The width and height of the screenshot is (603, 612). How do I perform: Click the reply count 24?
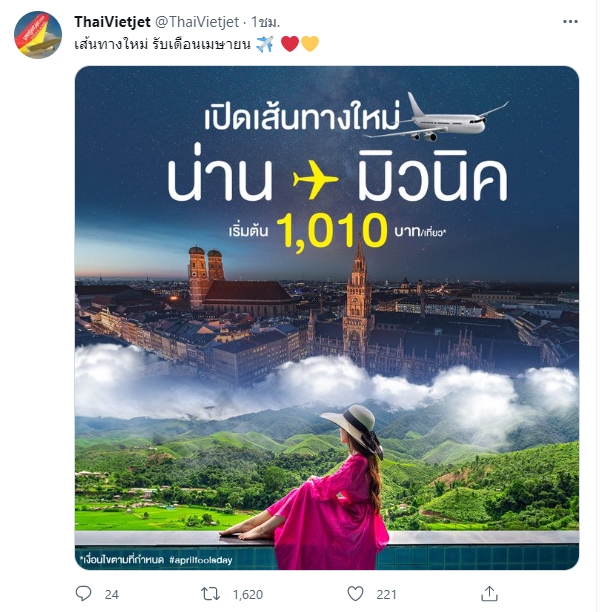[112, 594]
